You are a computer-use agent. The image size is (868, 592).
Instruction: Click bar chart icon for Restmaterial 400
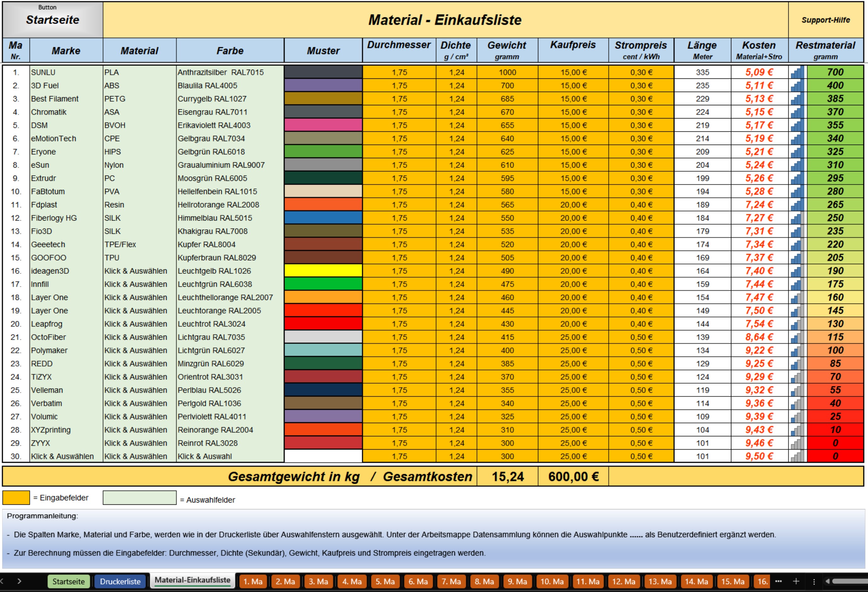797,85
